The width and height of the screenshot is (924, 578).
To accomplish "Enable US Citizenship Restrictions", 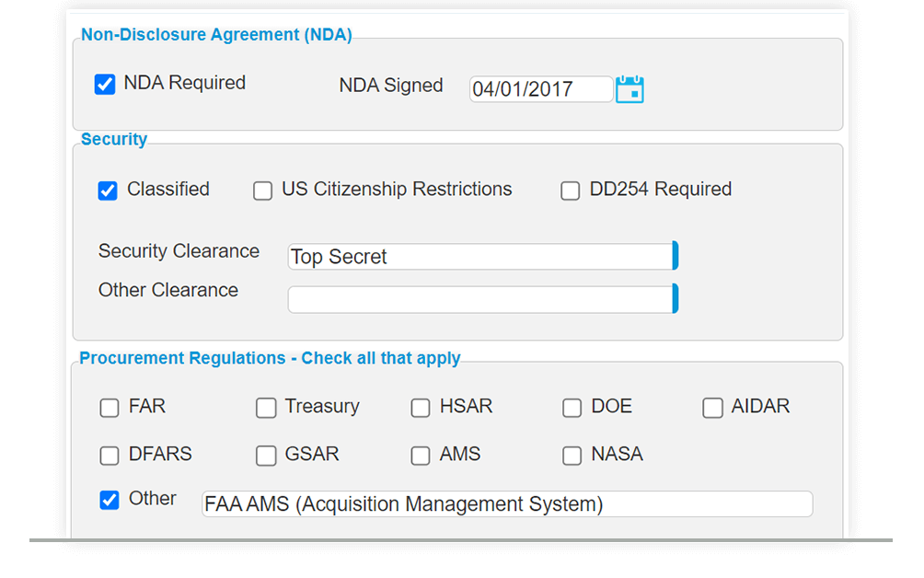I will [262, 190].
